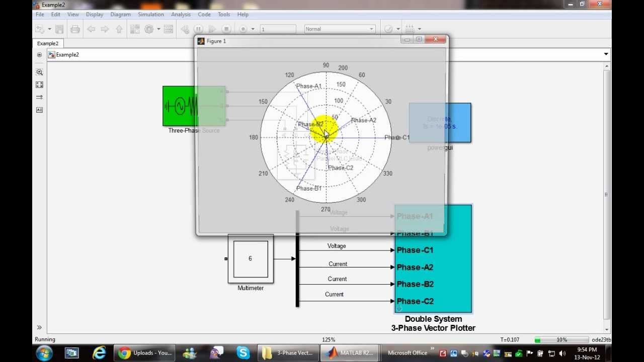Stop the simulation

pyautogui.click(x=226, y=29)
